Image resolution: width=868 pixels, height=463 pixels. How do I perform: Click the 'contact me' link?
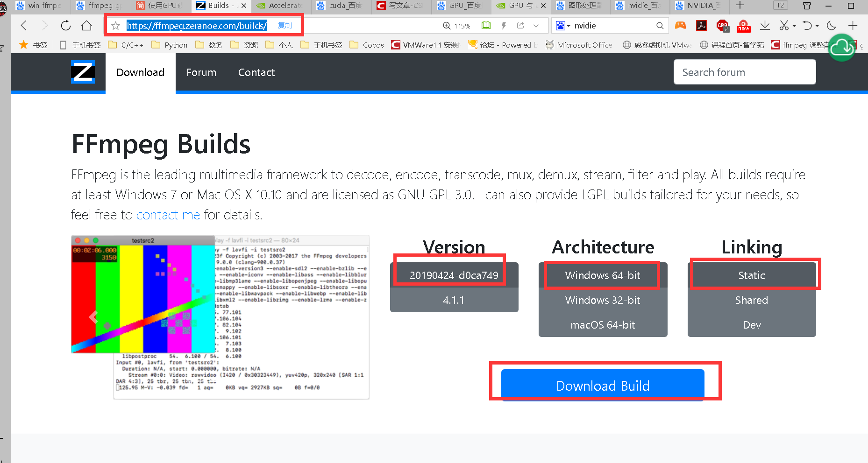coord(168,215)
